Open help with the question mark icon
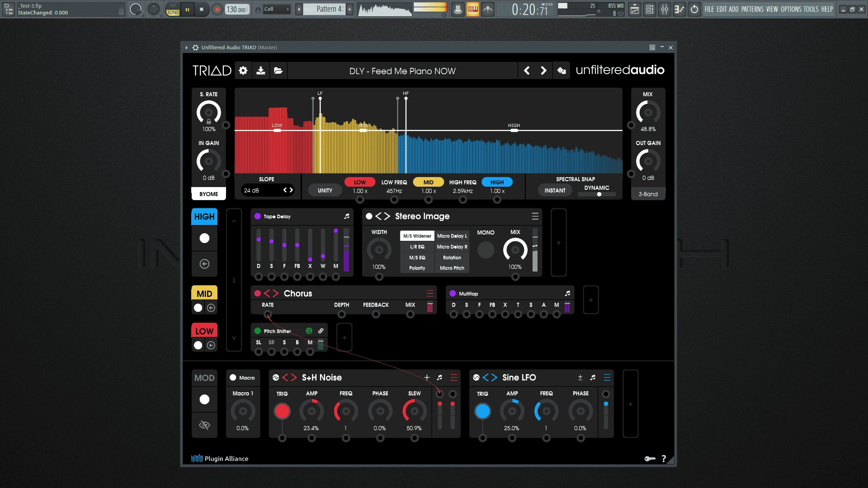 tap(664, 459)
